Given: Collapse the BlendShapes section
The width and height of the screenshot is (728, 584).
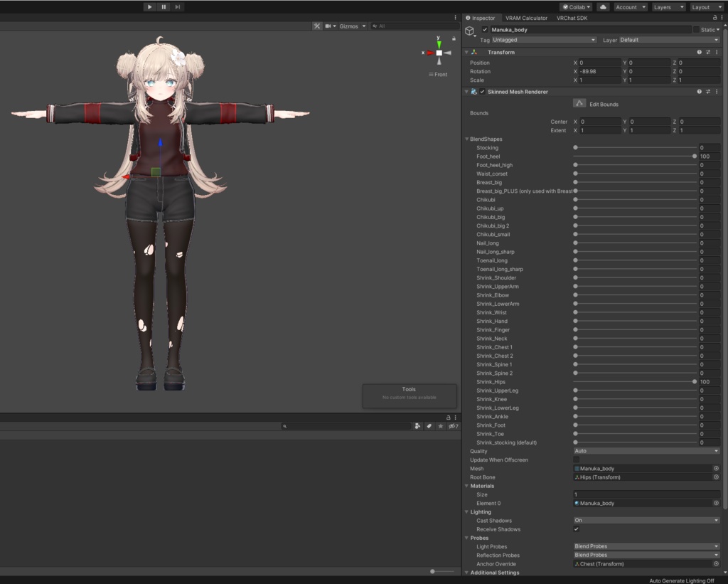Looking at the screenshot, I should coord(466,139).
